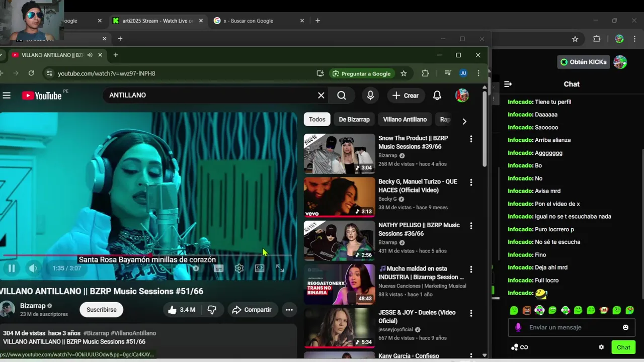This screenshot has height=362, width=644.
Task: Like the video showing 3.4 M
Action: click(x=182, y=310)
